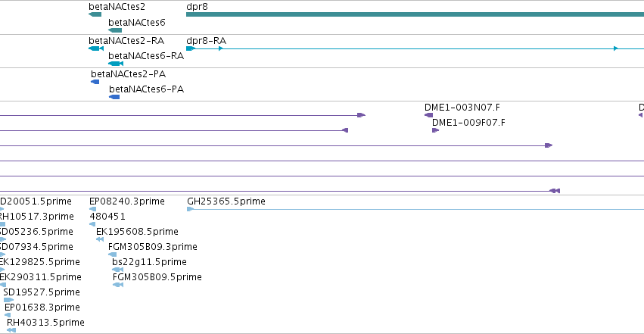Screen dimensions: 644x334
Task: Select the SD19527.5prime EST glyph
Action: pos(8,300)
